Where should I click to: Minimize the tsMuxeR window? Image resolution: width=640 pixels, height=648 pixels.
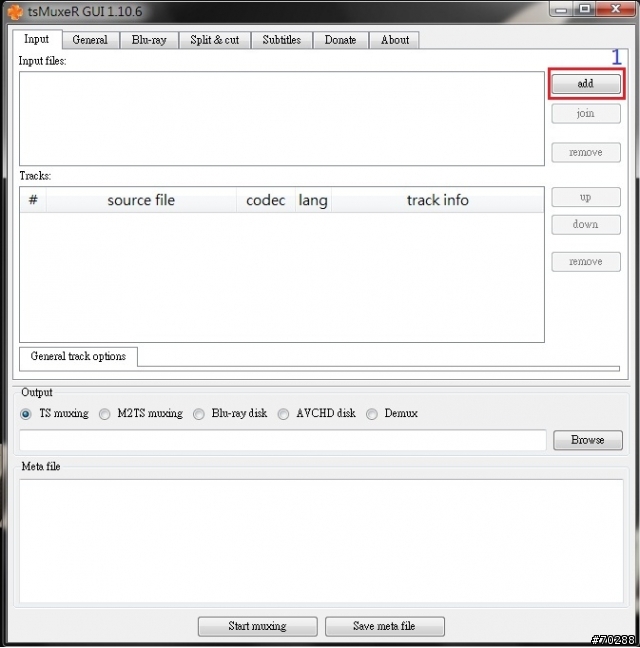[561, 9]
